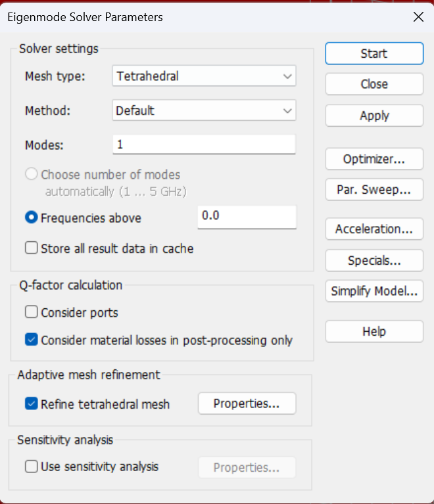Open the Optimizer dialog
Screen dimensions: 434x504
coord(374,159)
